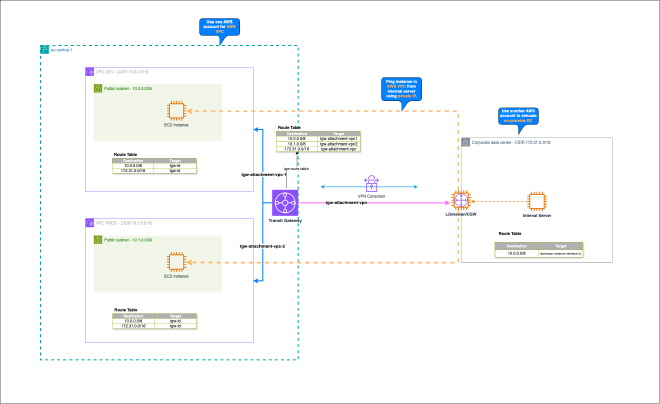Select the tgw-attachment-vpc2 target cell
Screen dimensions: 660x404
pyautogui.click(x=339, y=144)
